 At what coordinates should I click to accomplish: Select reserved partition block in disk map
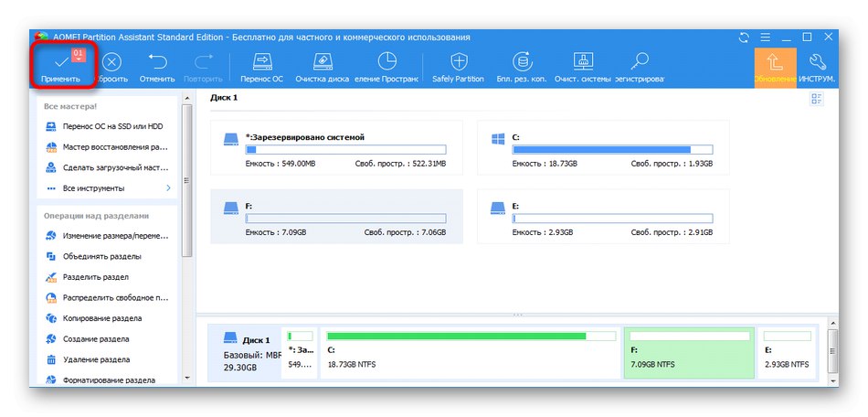pyautogui.click(x=300, y=353)
